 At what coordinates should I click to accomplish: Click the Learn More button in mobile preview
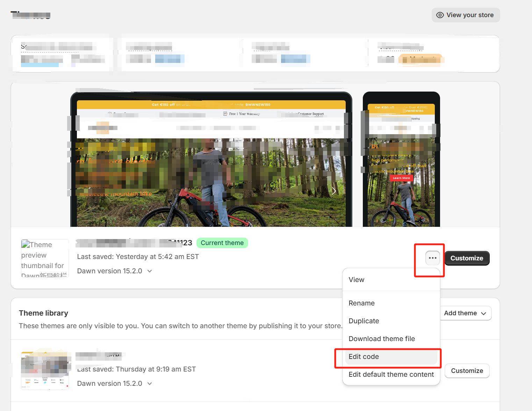pyautogui.click(x=401, y=178)
